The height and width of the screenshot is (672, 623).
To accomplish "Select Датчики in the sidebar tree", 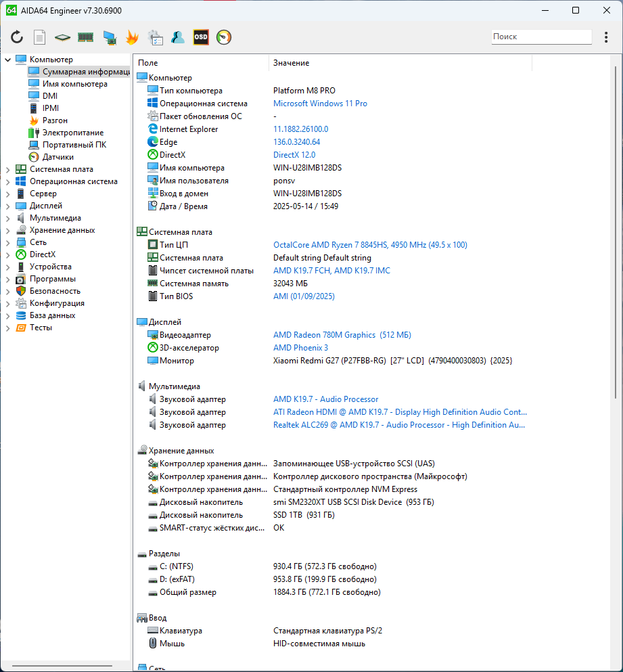I will point(57,157).
